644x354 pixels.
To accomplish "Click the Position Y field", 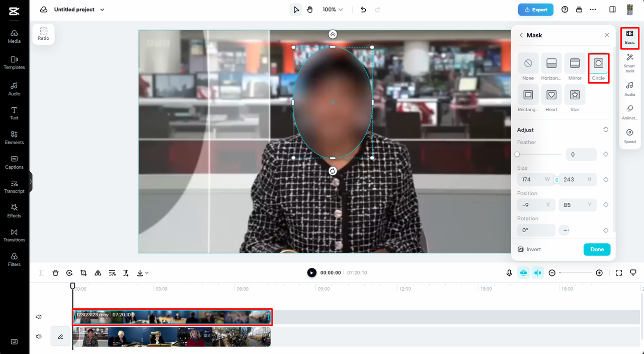I will [578, 205].
